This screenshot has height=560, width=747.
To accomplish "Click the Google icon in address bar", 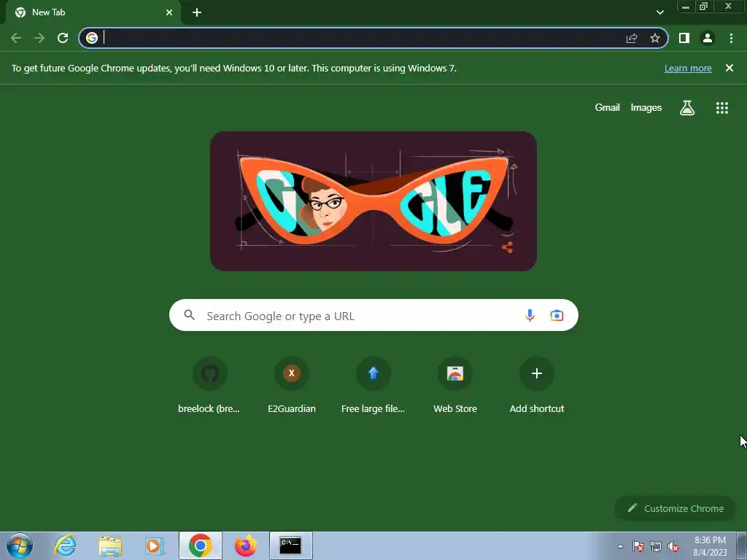I will pos(92,38).
